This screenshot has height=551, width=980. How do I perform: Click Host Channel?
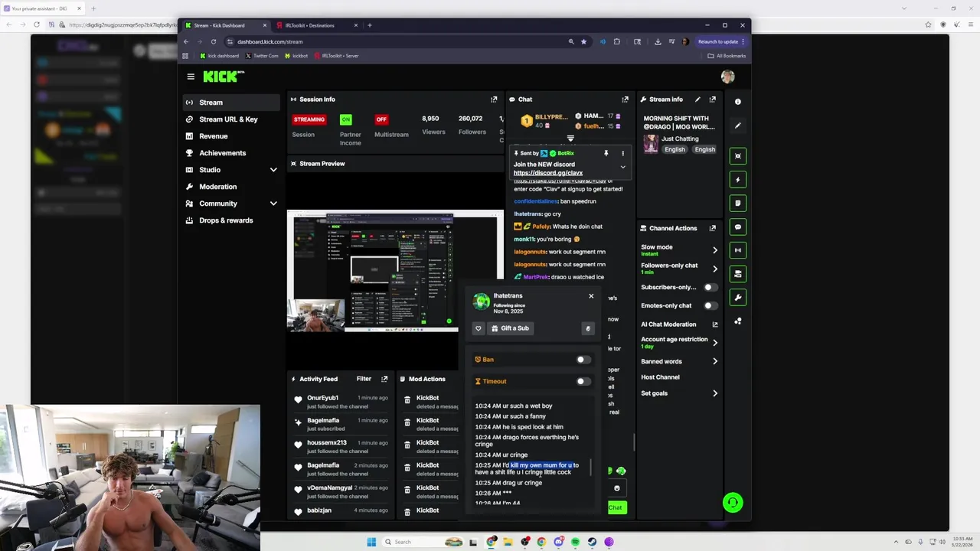(660, 377)
